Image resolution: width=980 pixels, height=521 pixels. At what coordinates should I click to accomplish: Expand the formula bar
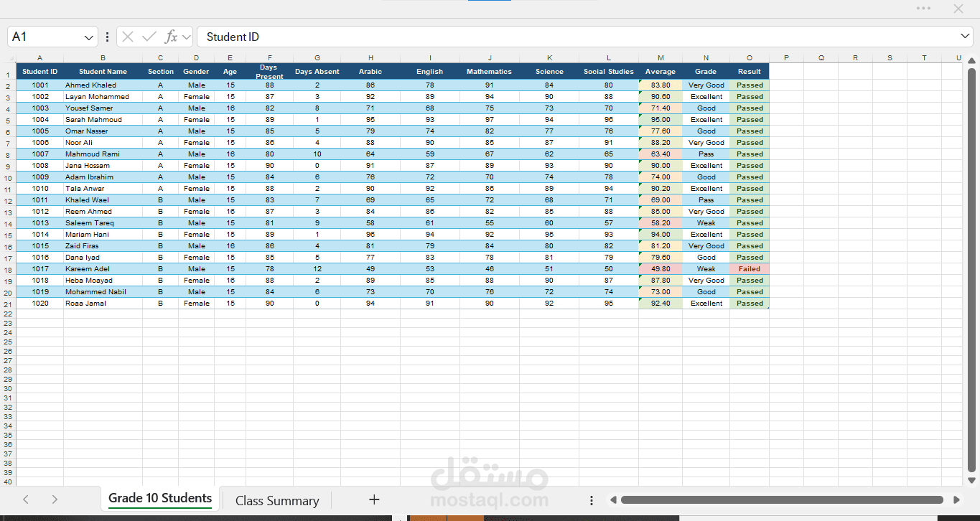coord(966,37)
